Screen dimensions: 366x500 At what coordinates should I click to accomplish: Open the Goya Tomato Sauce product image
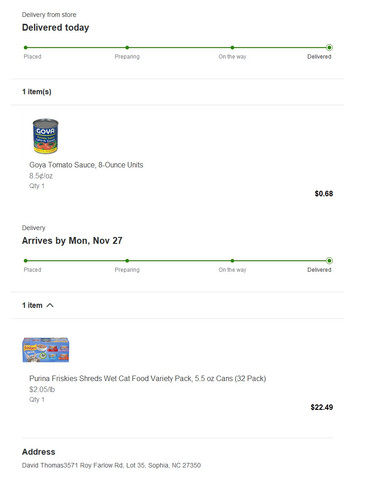point(46,136)
